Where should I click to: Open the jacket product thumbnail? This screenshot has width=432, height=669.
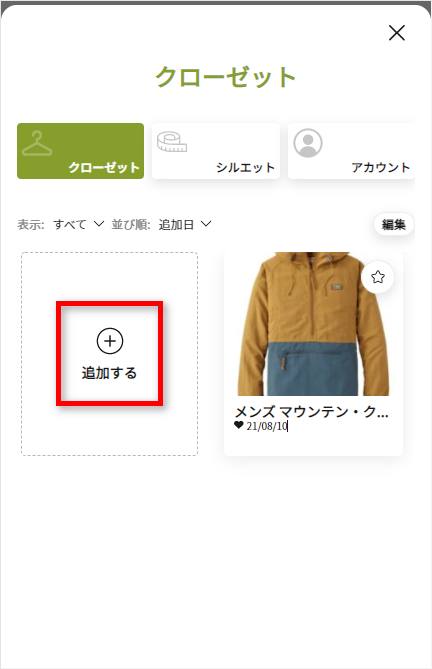313,324
